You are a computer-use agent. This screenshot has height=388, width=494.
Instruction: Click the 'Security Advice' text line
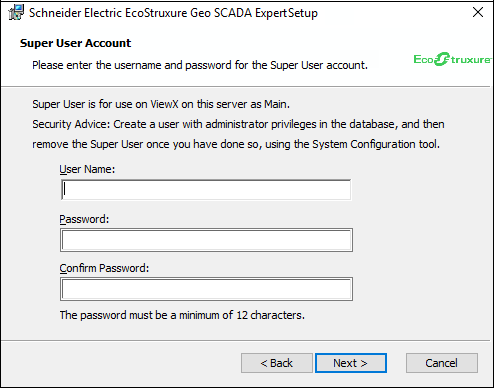[238, 124]
